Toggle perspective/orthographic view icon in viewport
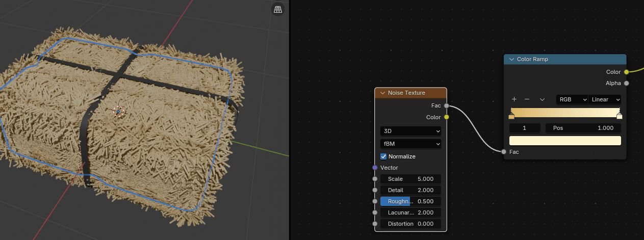Viewport: 644px width, 240px height. (x=278, y=9)
